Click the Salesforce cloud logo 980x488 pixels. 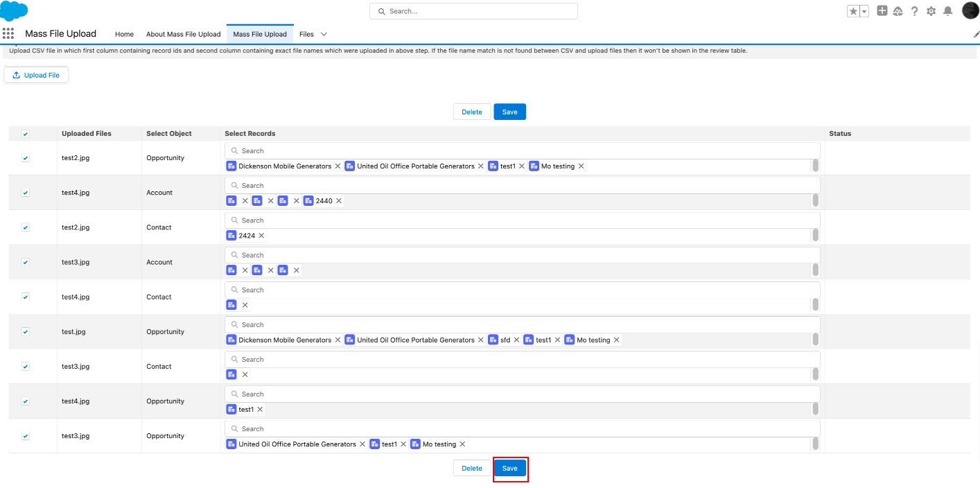(14, 11)
